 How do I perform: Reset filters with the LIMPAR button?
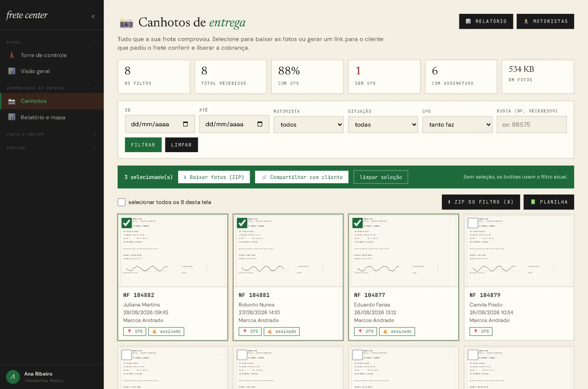182,145
